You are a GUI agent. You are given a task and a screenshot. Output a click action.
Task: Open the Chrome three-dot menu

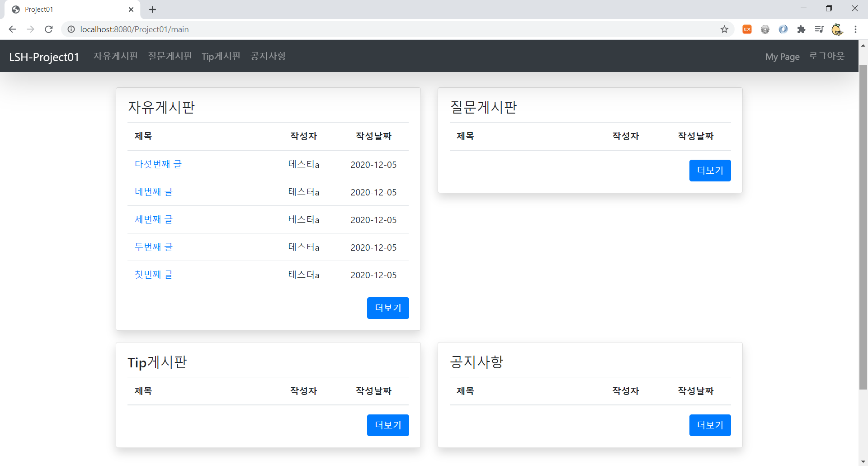point(855,29)
